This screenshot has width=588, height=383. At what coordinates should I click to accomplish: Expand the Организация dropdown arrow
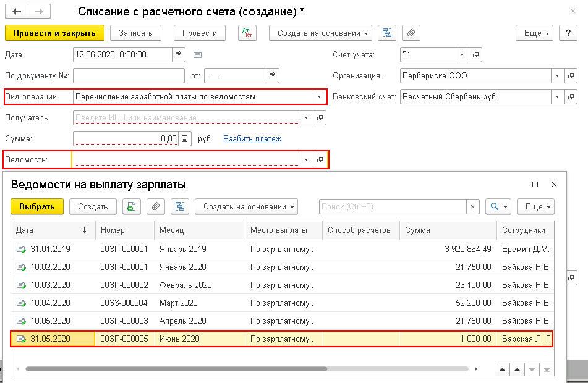click(557, 76)
